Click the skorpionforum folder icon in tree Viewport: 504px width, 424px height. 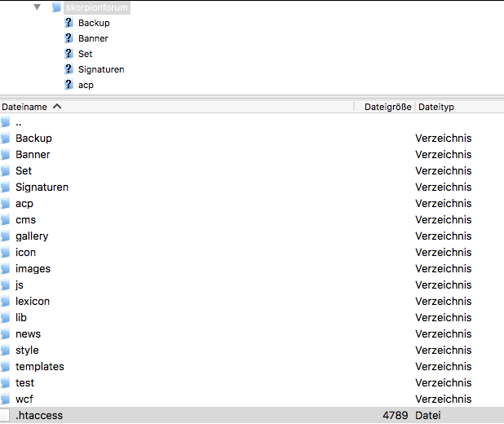[56, 7]
